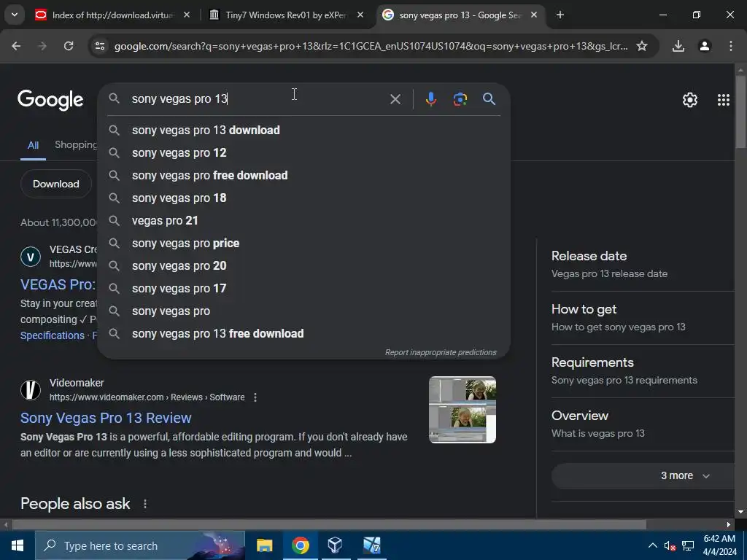Choose suggestion sony vegas pro 17

[304, 289]
